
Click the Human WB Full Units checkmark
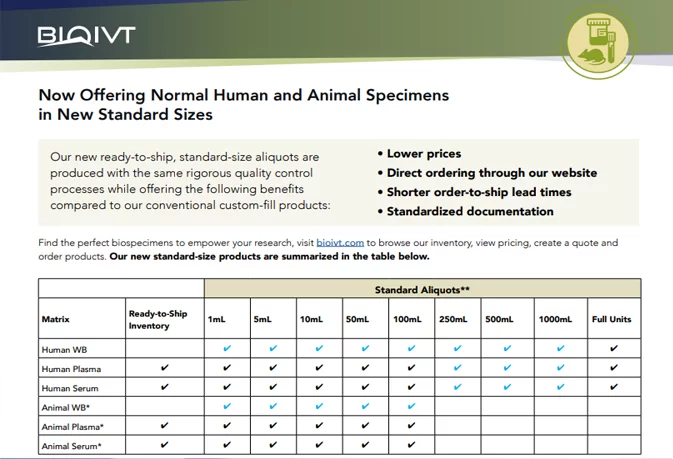(613, 349)
